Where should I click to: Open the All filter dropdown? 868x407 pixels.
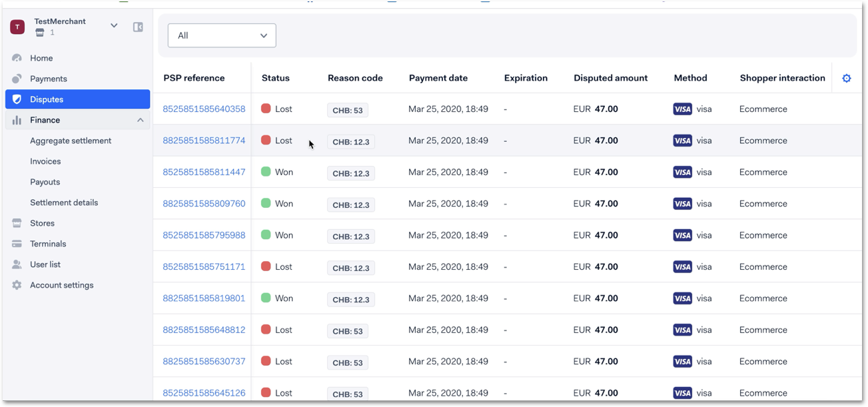click(222, 36)
